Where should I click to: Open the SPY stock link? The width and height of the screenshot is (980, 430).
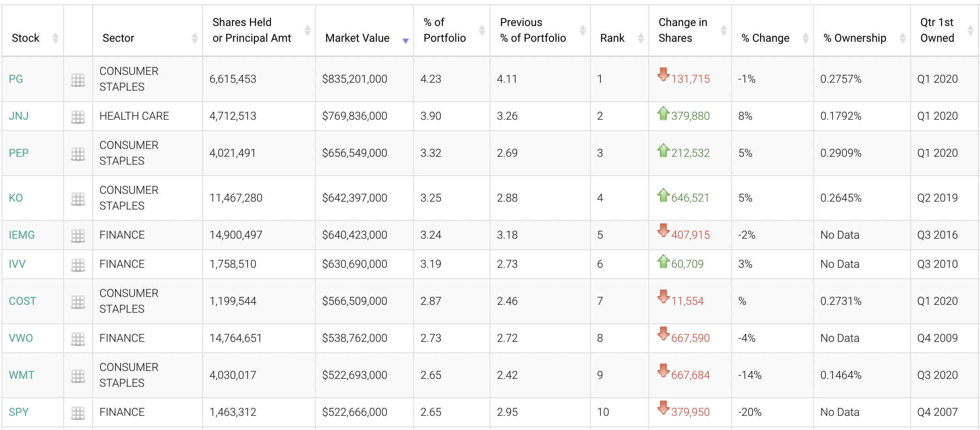click(x=19, y=412)
